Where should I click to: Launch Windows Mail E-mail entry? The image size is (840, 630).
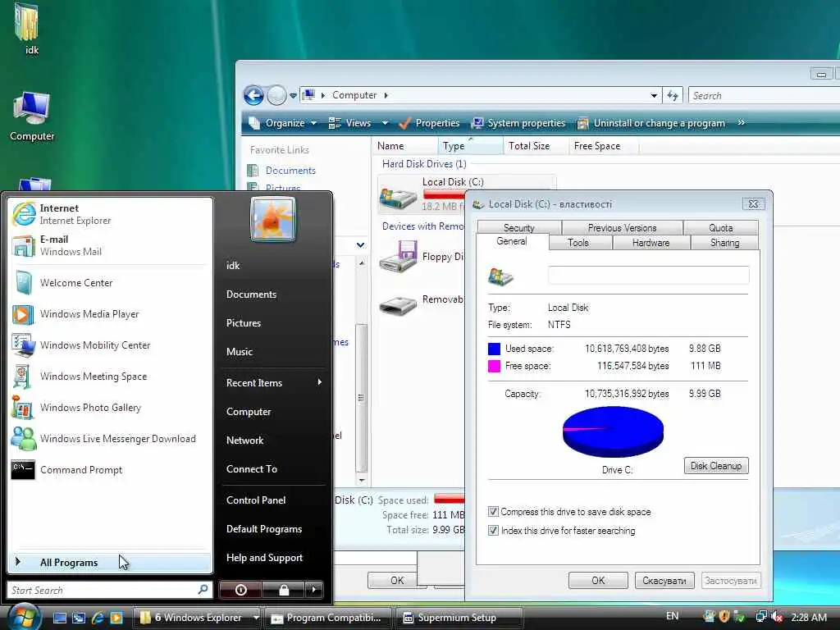(x=111, y=245)
